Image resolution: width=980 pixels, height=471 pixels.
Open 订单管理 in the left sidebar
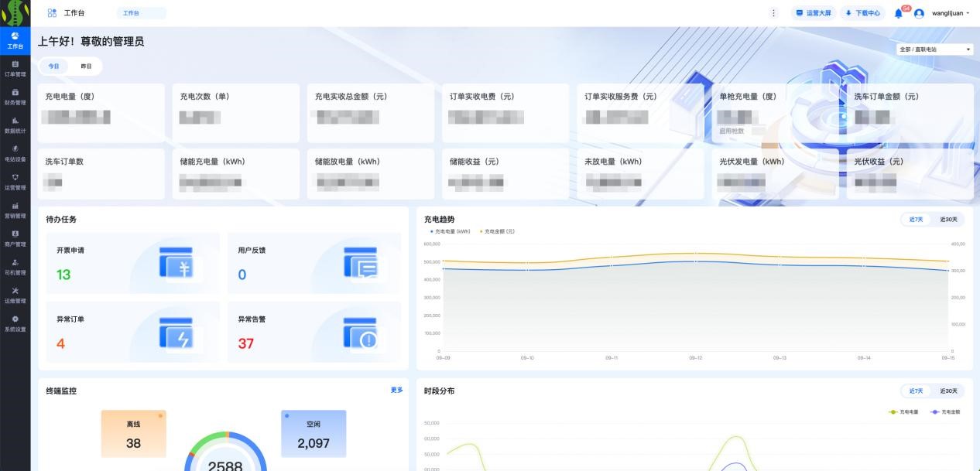[x=15, y=69]
